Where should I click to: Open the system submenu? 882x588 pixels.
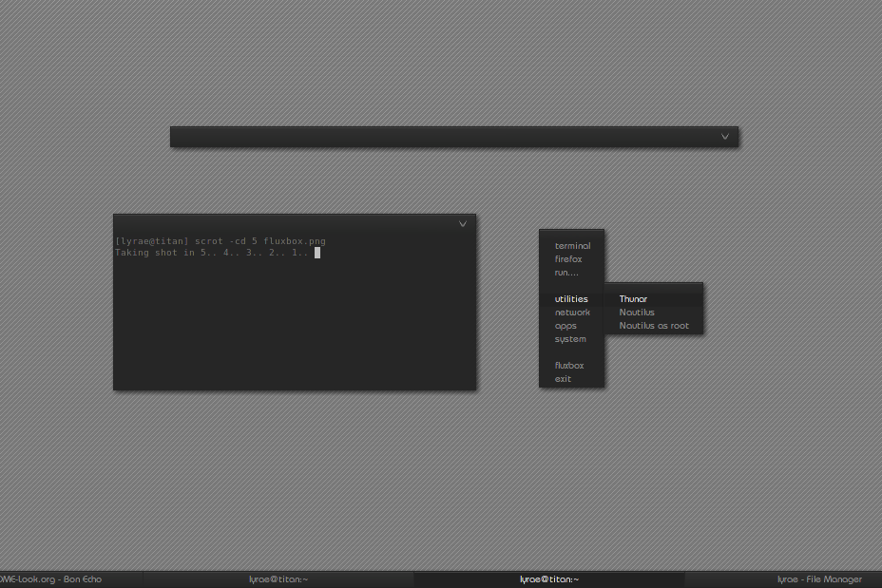(x=572, y=339)
